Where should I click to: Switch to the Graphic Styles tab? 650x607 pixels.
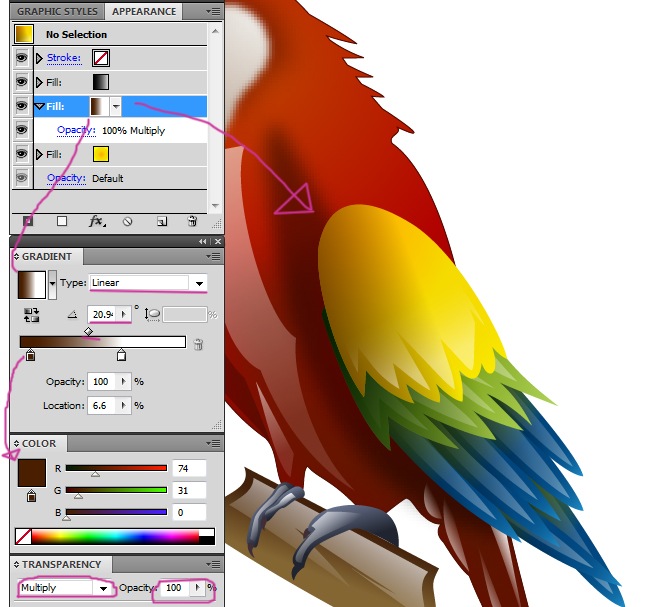[x=57, y=12]
